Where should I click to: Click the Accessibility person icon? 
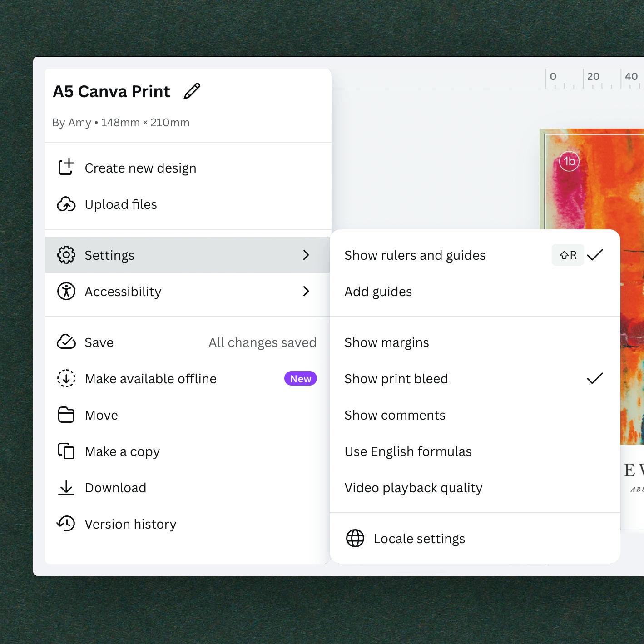click(x=66, y=291)
